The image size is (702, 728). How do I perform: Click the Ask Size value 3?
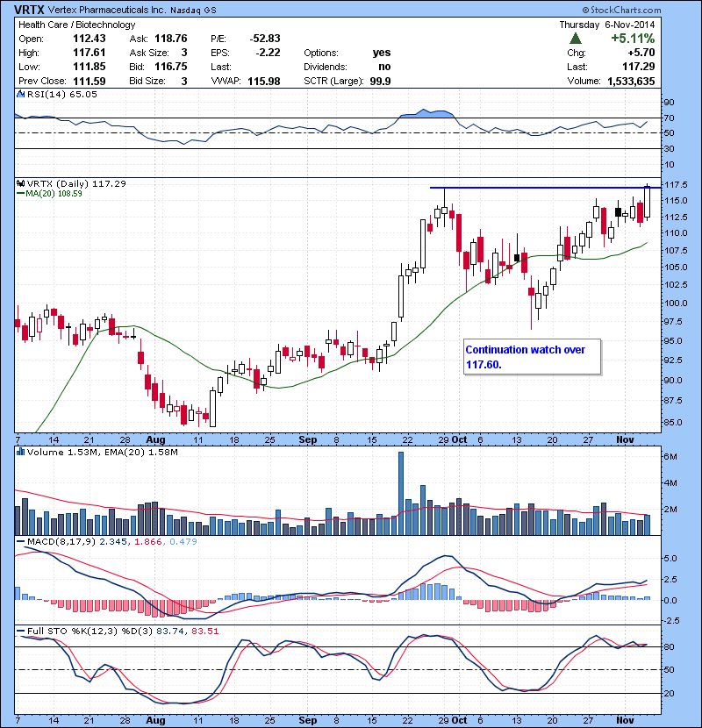pyautogui.click(x=184, y=53)
